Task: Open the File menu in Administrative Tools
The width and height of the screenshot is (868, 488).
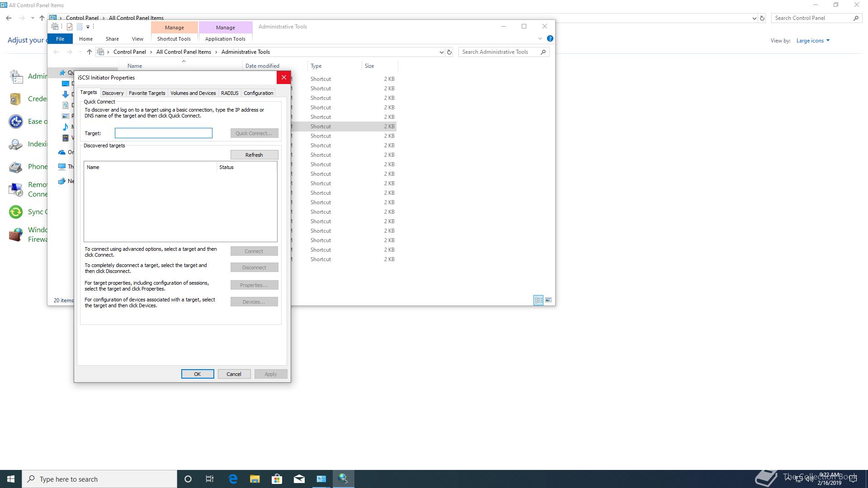Action: [60, 39]
